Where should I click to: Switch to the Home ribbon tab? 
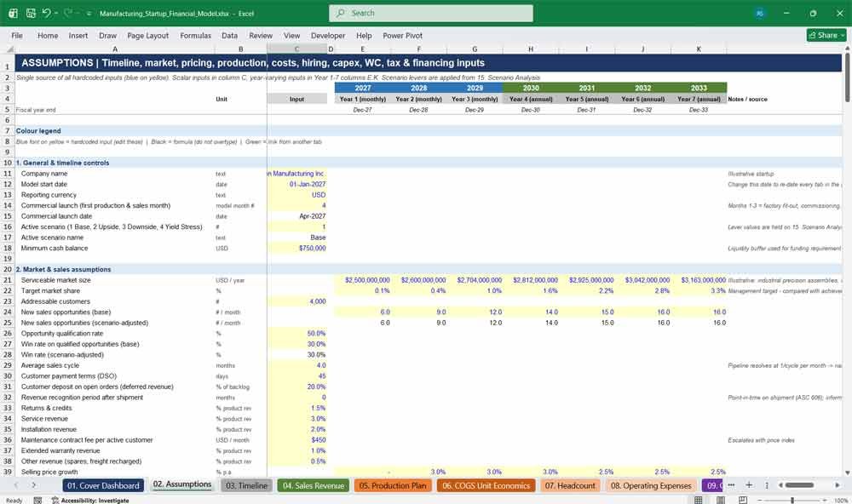(48, 35)
